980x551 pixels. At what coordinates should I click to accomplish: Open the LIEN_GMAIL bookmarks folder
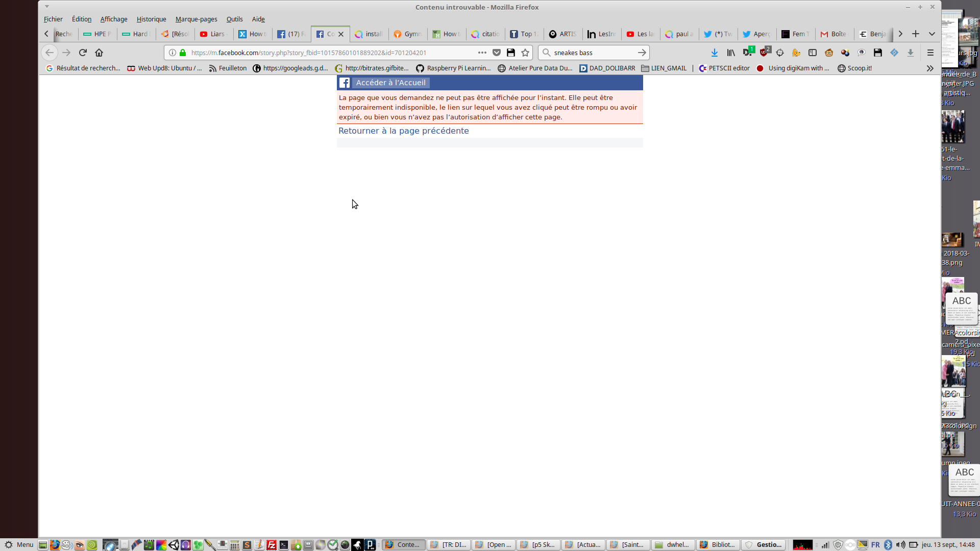(664, 68)
